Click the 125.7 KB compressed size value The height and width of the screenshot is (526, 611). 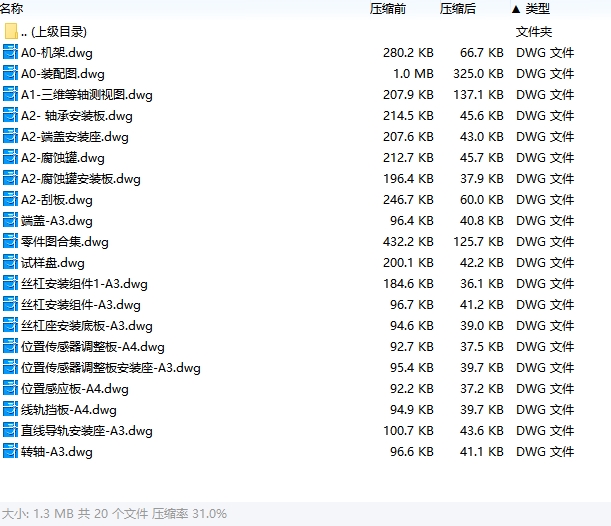[478, 242]
